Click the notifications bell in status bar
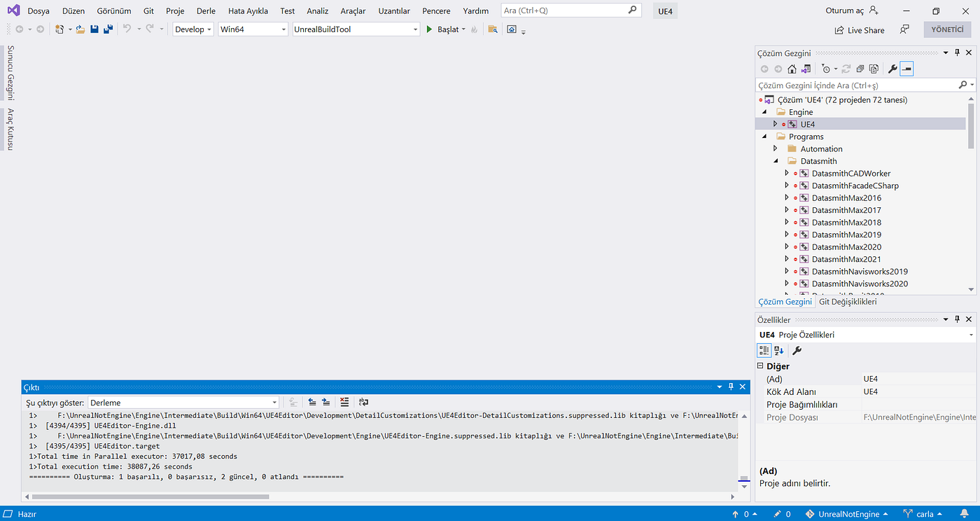Viewport: 980px width, 521px height. pyautogui.click(x=965, y=514)
